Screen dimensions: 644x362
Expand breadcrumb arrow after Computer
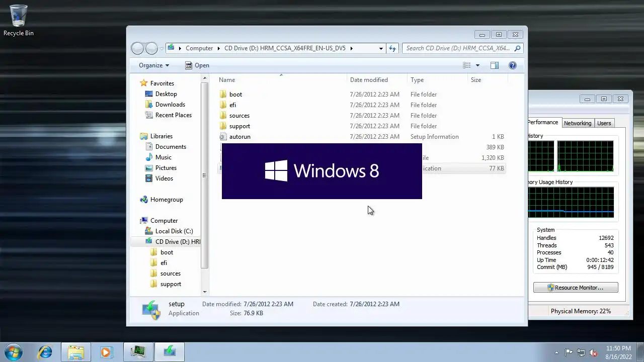219,48
